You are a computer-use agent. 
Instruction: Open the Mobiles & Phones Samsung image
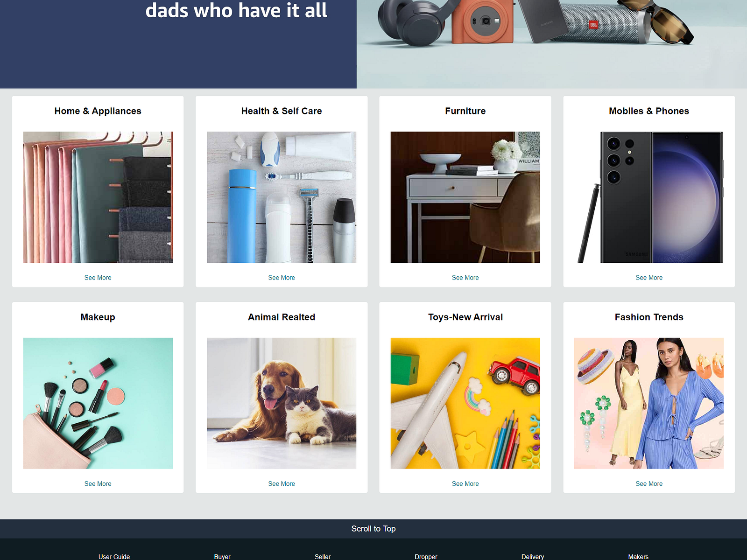click(x=649, y=197)
